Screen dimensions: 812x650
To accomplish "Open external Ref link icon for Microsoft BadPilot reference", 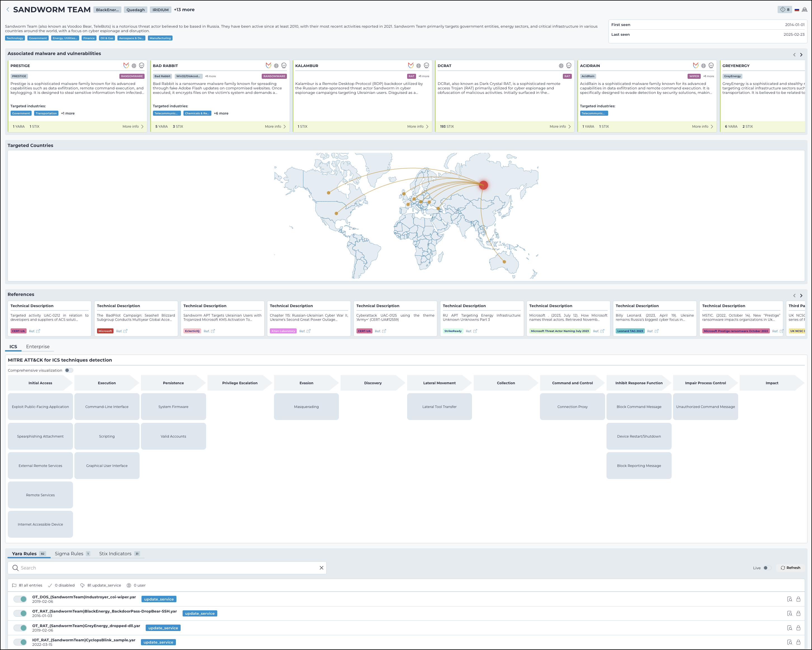I will [126, 331].
